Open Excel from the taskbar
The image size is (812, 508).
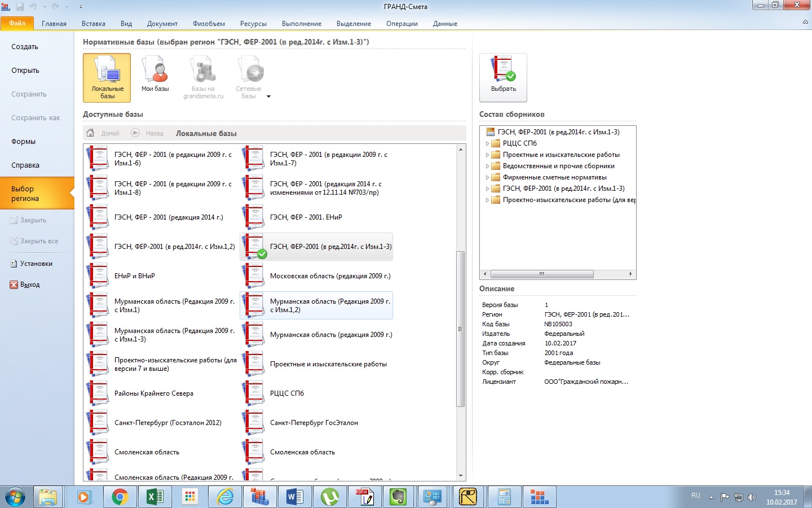[155, 497]
